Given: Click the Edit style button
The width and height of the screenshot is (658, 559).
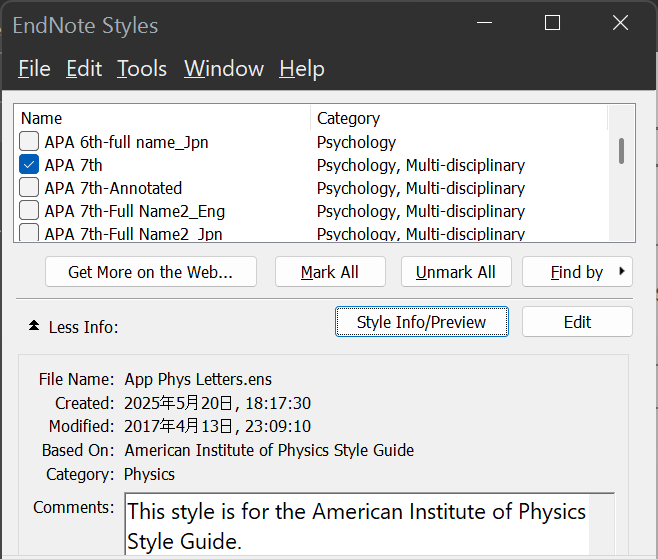Looking at the screenshot, I should (577, 322).
